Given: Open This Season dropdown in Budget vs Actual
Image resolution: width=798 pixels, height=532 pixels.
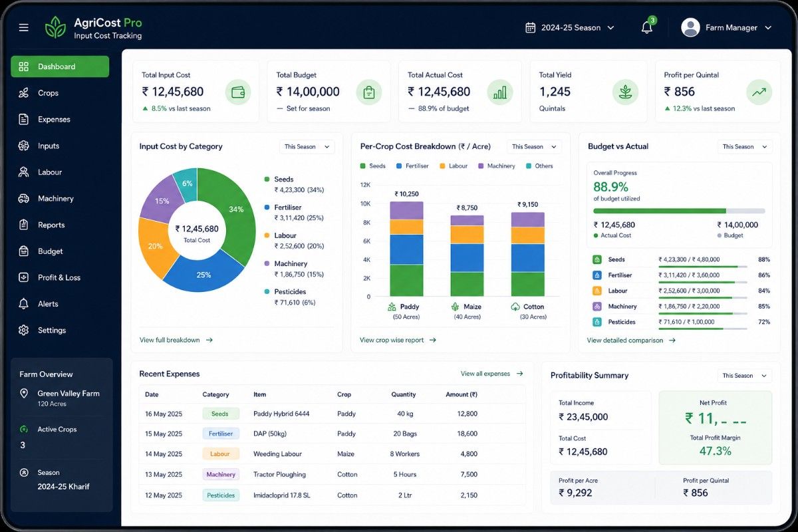Looking at the screenshot, I should pyautogui.click(x=744, y=147).
